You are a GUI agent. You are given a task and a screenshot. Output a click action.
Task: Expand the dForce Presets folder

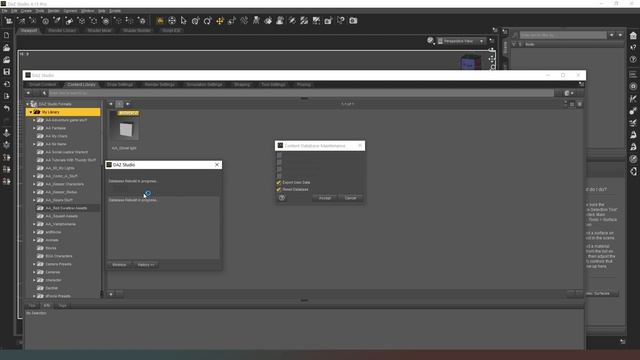(x=34, y=296)
